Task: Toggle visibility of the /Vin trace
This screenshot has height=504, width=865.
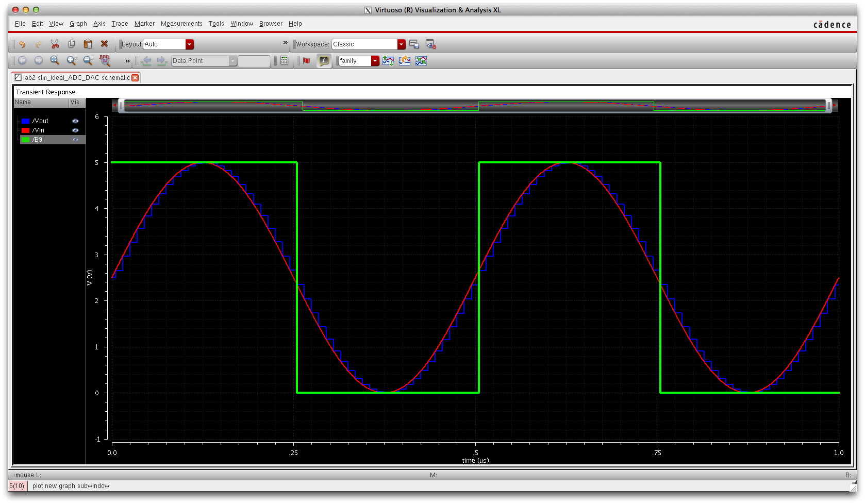Action: point(75,130)
